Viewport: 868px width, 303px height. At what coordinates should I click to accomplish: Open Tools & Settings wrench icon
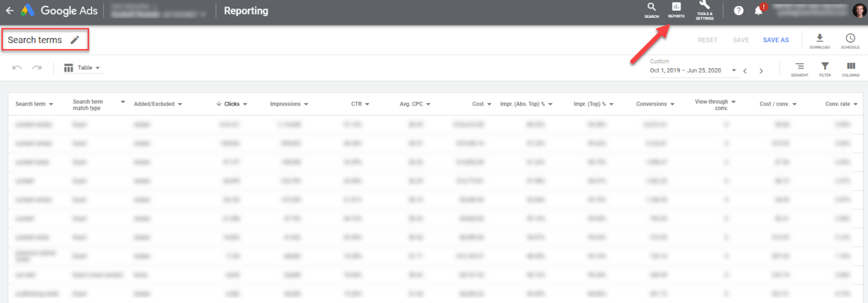704,7
